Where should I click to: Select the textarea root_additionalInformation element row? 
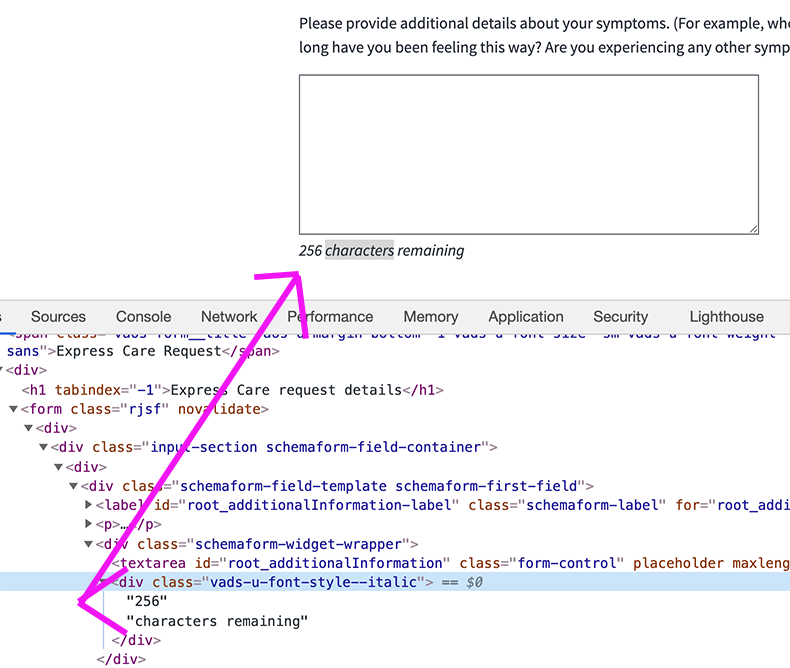(x=450, y=563)
